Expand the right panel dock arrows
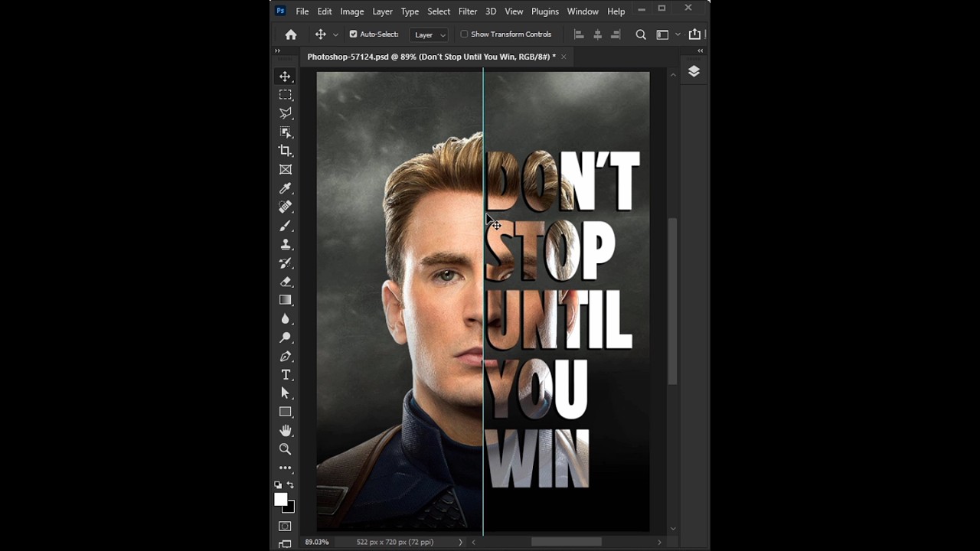The width and height of the screenshot is (980, 551). point(700,51)
